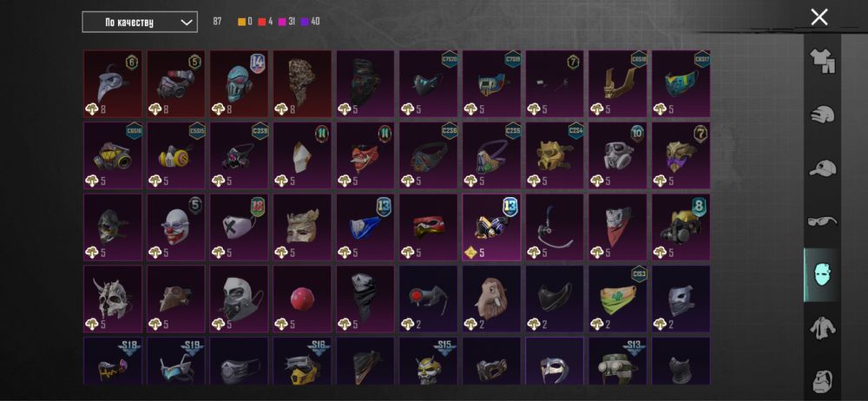The image size is (868, 401).
Task: Pick the green cactus bandana
Action: point(617,299)
